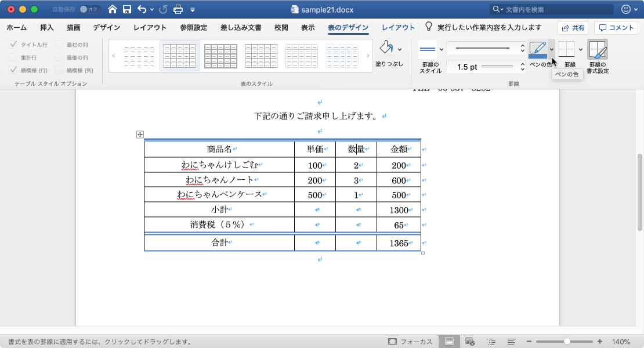Switch to the レイアウト table tab
Screen dimensions: 644x348
point(399,27)
